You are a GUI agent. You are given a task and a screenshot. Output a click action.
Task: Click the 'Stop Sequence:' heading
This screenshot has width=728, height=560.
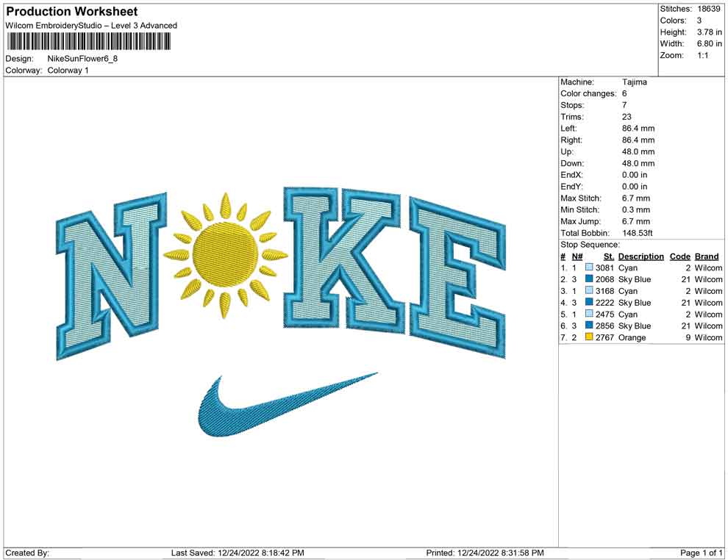590,245
